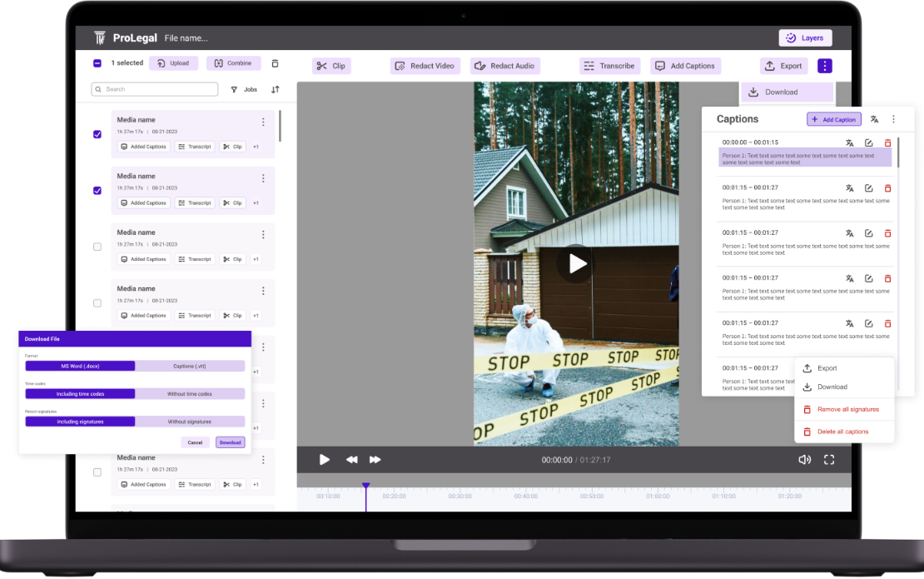Click the Add Caption button
This screenshot has width=924, height=579.
834,119
